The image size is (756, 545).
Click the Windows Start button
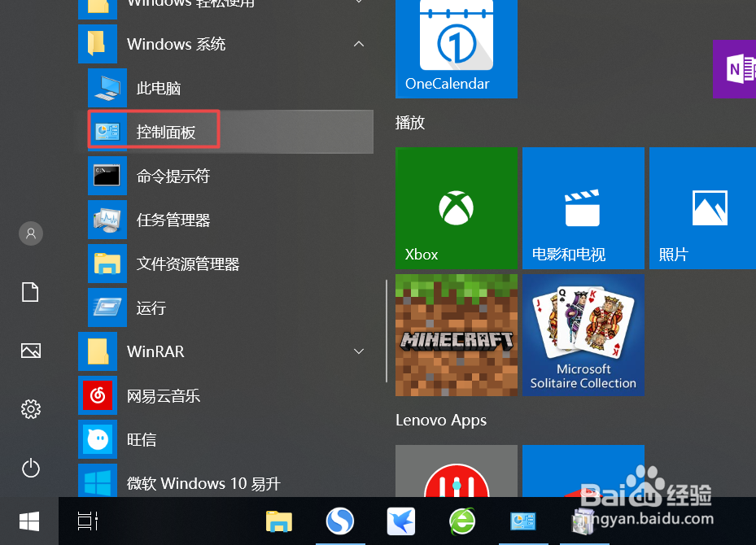[29, 521]
